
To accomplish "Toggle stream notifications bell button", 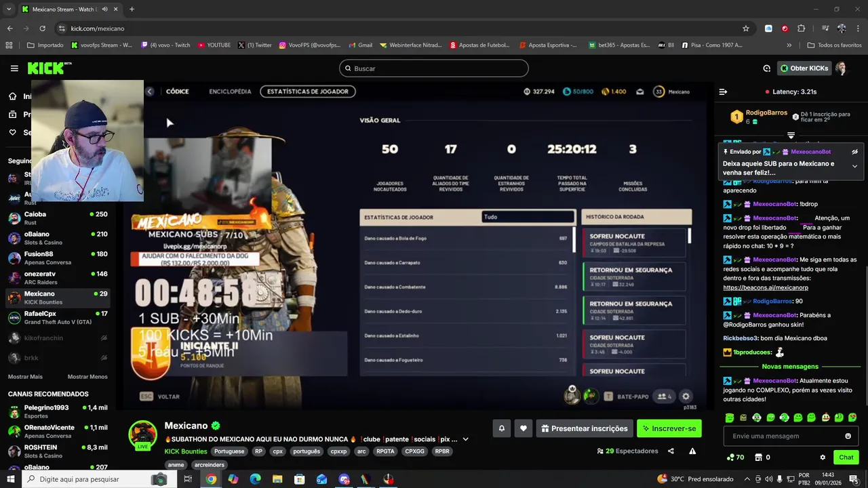I will 502,428.
